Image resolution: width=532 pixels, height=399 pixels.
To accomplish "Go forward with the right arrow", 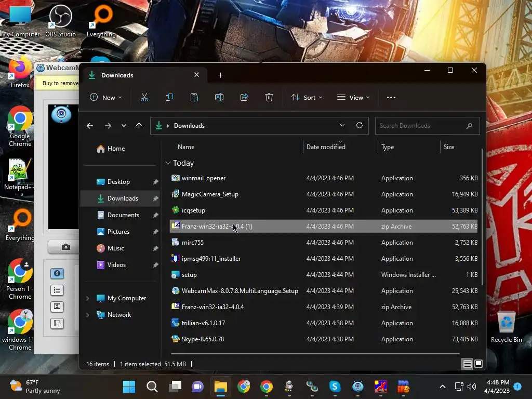I will coord(108,126).
